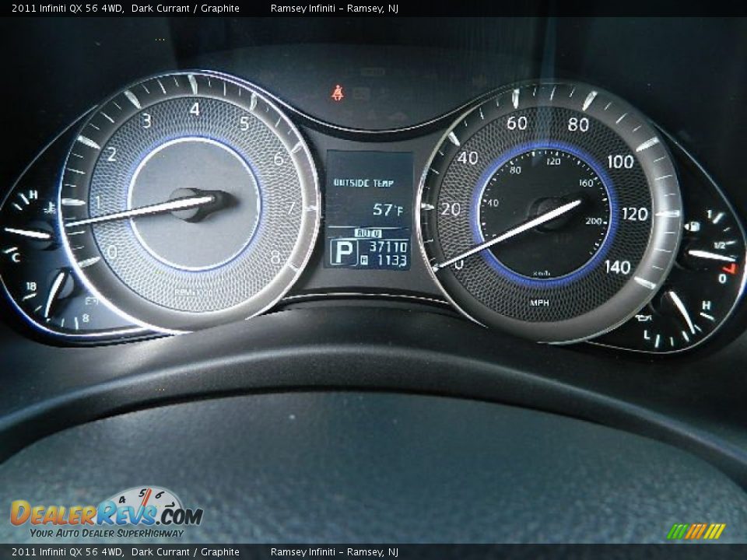This screenshot has width=747, height=560.
Task: Click the 4 on the tachometer
Action: pos(195,109)
